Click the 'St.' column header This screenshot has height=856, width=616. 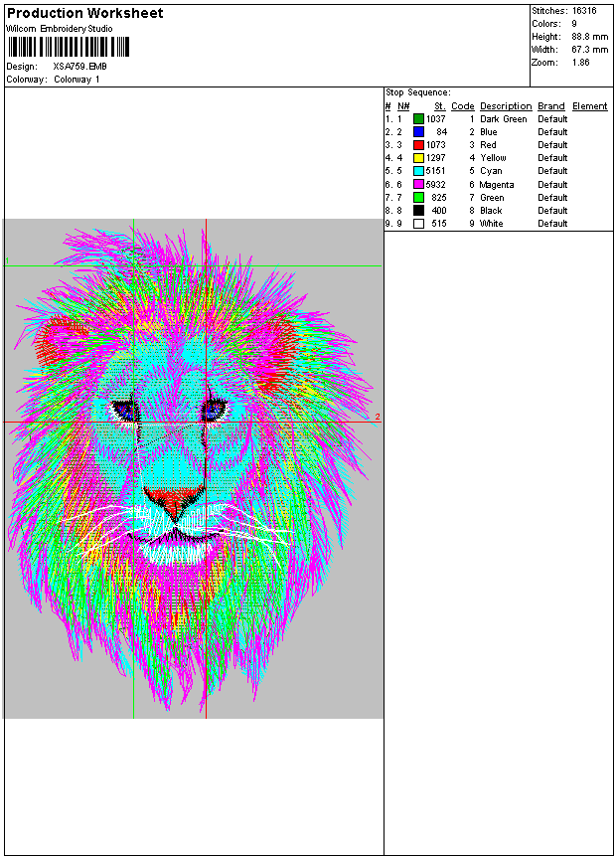point(440,106)
